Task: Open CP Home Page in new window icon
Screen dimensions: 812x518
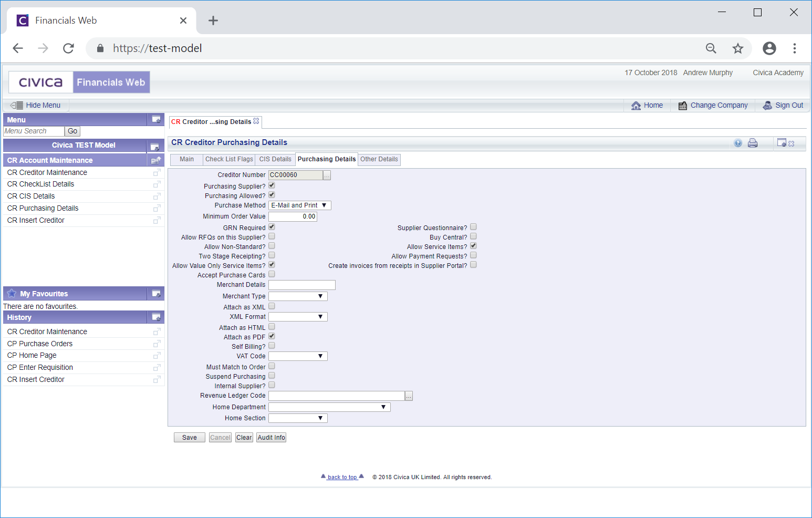Action: coord(157,356)
